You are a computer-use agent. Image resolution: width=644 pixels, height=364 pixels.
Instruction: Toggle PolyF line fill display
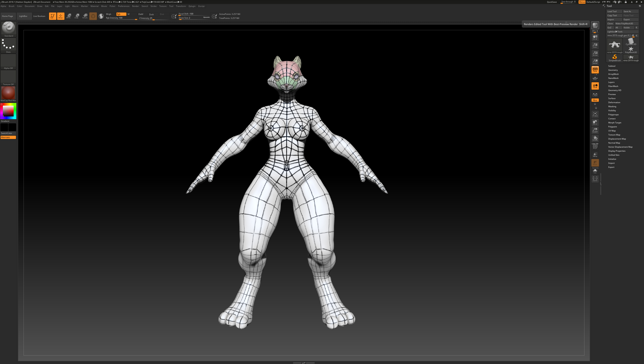coord(595,146)
